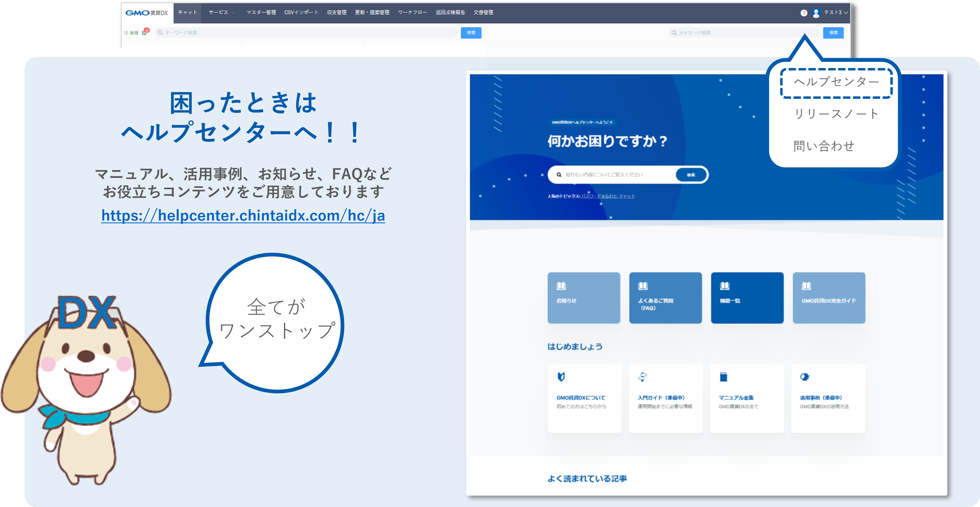Open the 巡回点検報告 menu item
Viewport: 980px width, 507px height.
coord(450,12)
